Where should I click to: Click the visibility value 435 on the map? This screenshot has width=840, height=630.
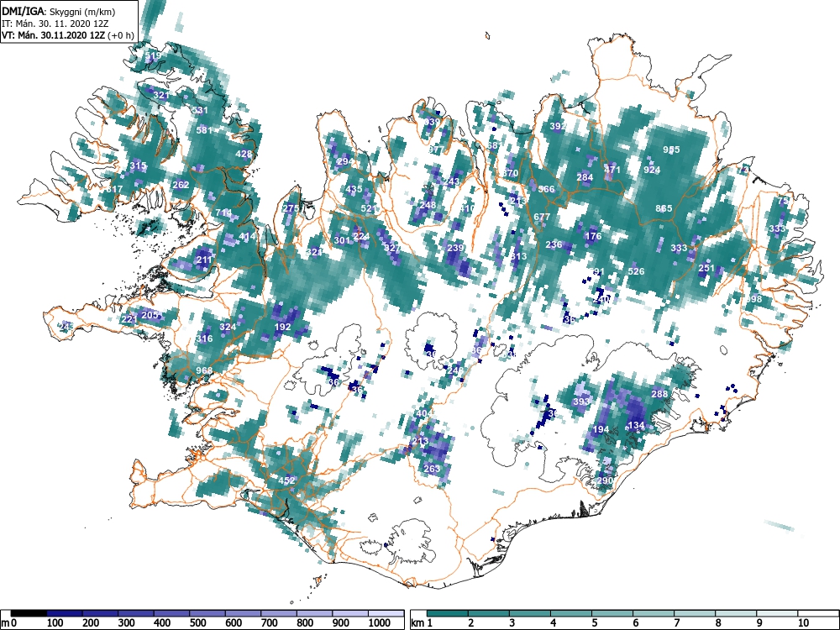coord(354,189)
